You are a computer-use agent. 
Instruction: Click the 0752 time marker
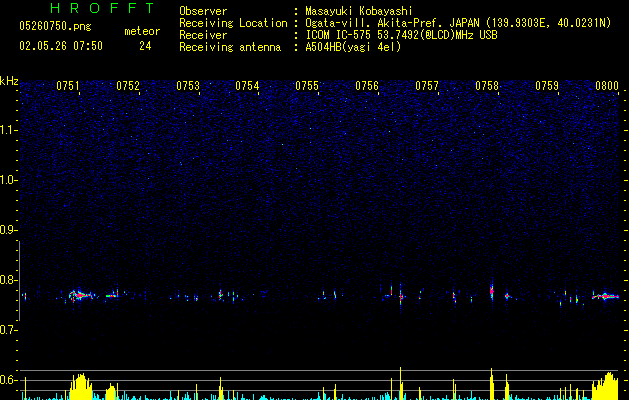pos(128,86)
